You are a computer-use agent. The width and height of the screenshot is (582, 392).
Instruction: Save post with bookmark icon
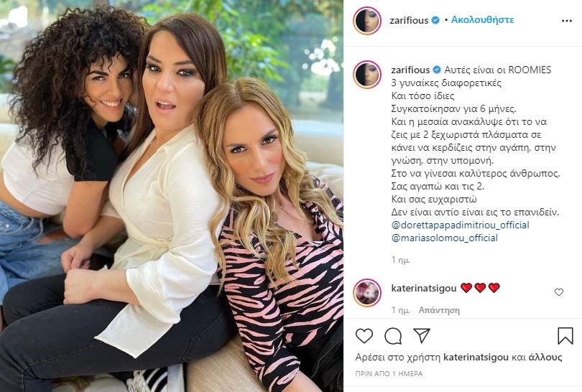tap(565, 335)
